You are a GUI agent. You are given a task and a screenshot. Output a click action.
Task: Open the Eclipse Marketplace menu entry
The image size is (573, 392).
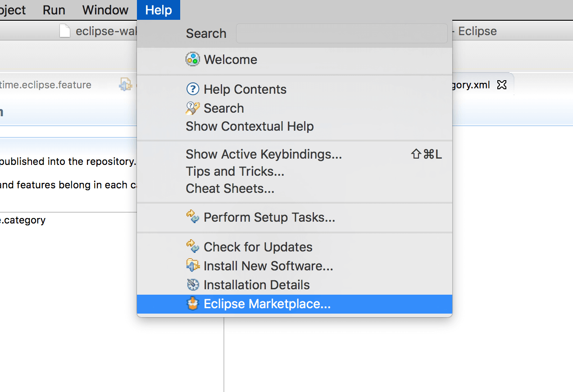point(295,304)
